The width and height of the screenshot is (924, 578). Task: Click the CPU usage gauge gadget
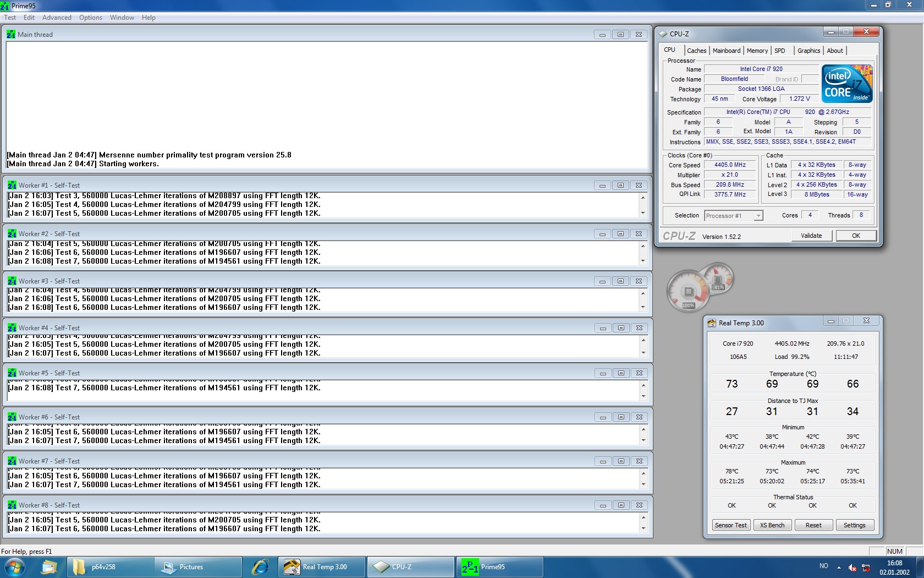click(x=688, y=291)
